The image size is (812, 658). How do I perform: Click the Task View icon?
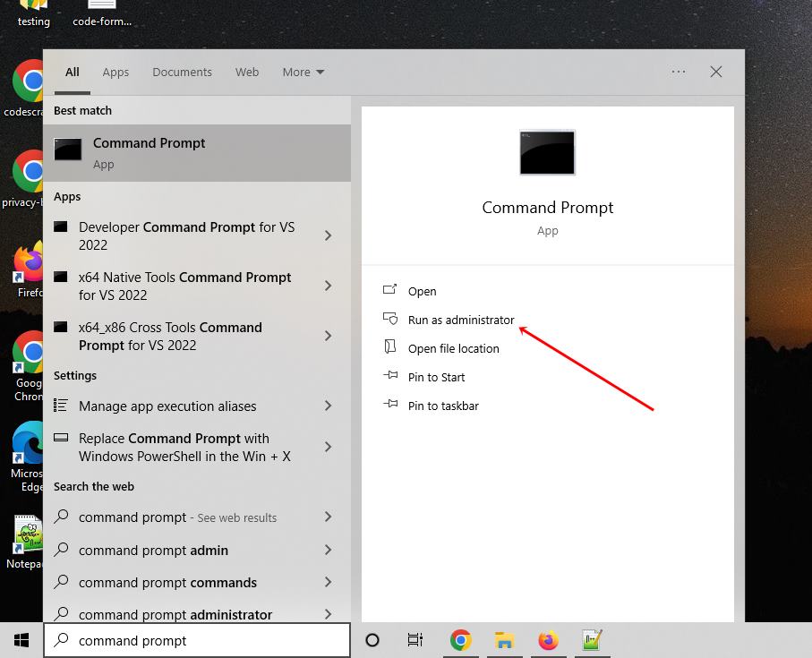pyautogui.click(x=415, y=641)
